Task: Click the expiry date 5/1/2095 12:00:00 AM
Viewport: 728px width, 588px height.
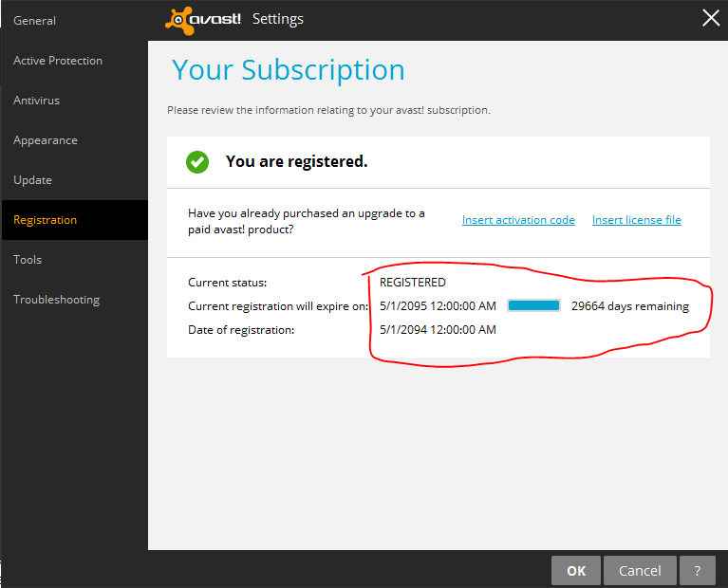Action: 438,306
